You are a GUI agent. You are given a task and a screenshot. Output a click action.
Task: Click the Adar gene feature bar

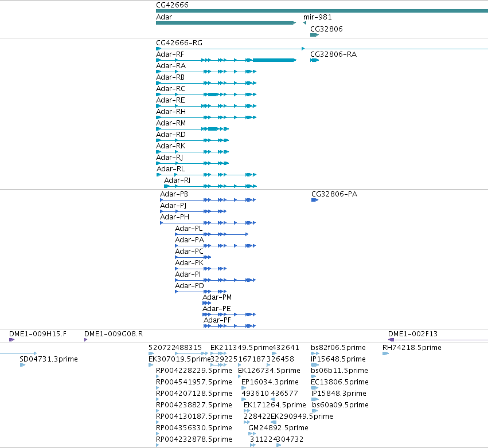coord(226,23)
